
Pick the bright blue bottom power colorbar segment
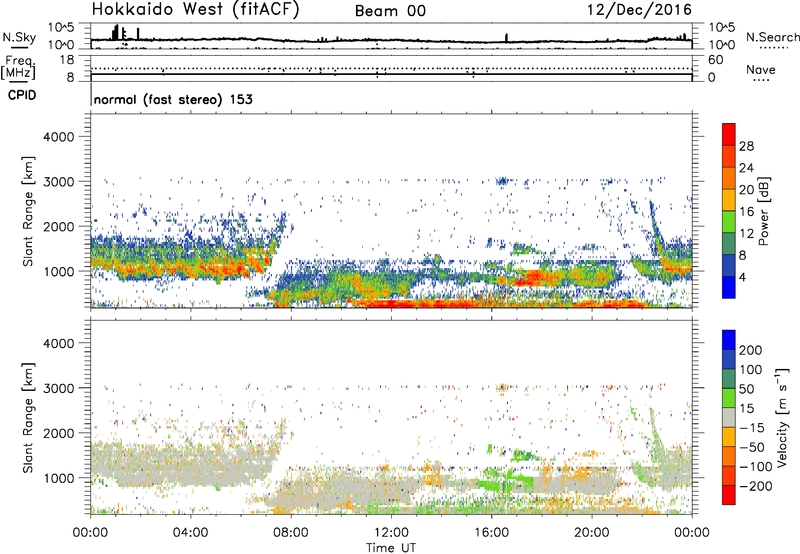click(x=729, y=288)
